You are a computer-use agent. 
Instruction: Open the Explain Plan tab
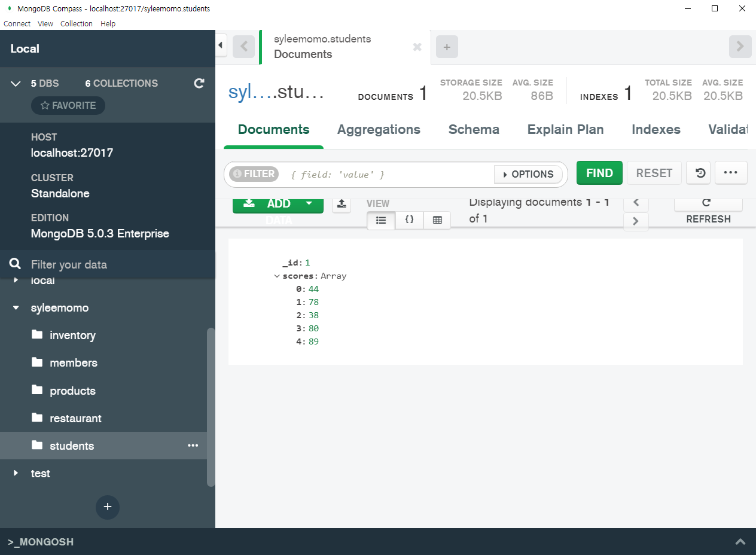pyautogui.click(x=565, y=130)
